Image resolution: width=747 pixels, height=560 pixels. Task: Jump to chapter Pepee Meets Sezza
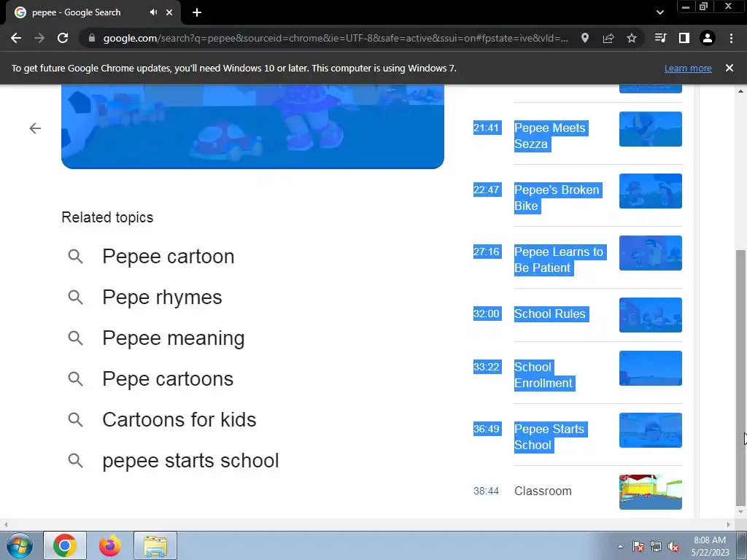click(551, 136)
